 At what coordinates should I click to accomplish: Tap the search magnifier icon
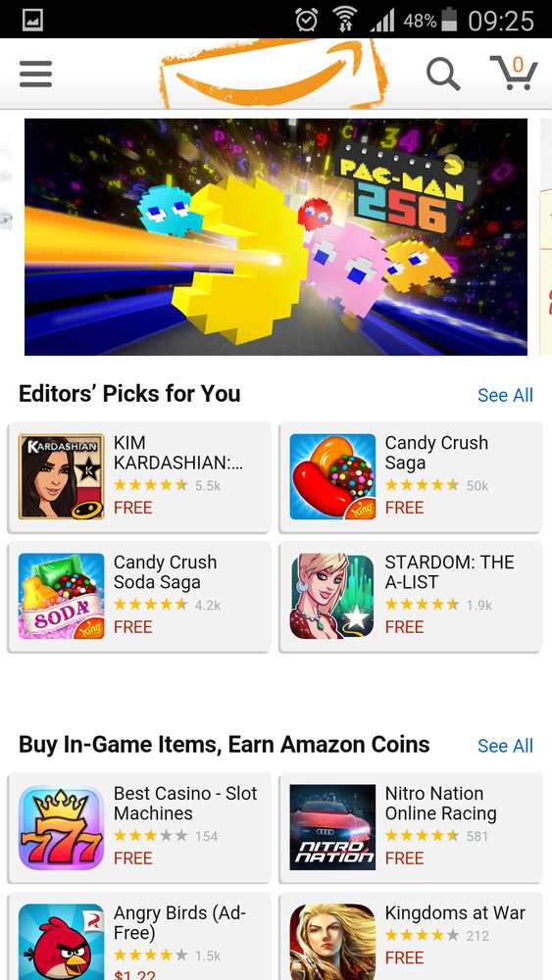443,74
